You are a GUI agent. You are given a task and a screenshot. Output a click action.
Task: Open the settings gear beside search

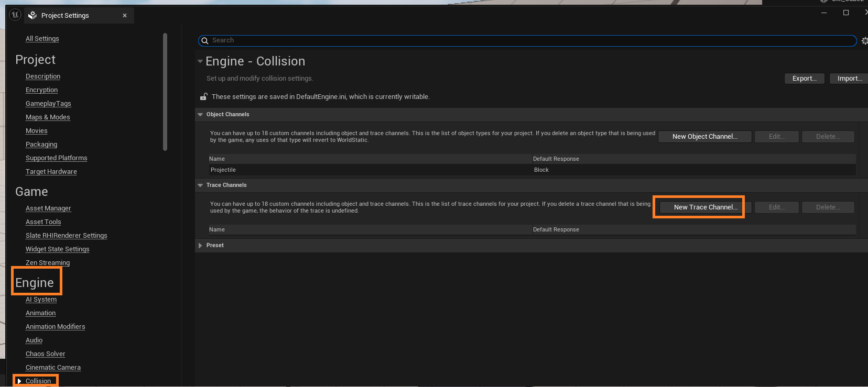[x=864, y=41]
